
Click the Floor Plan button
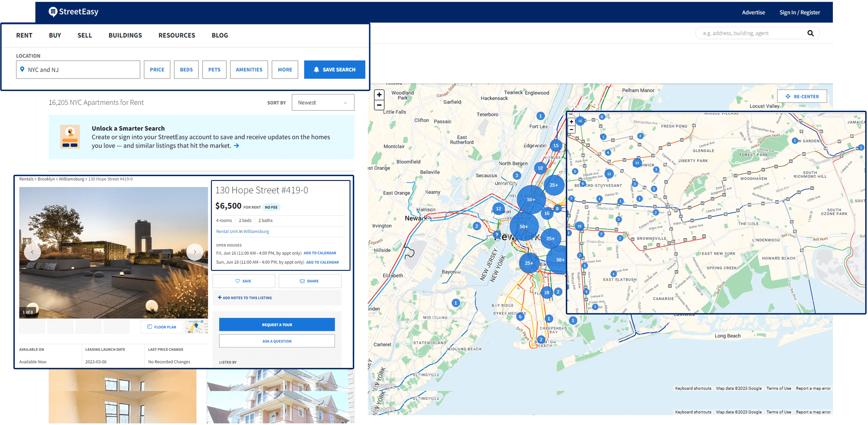[162, 327]
